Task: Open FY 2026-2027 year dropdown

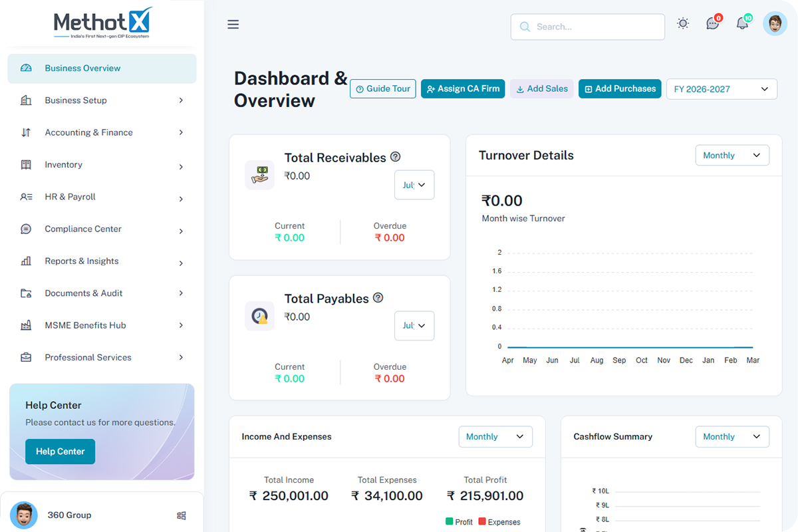Action: coord(722,89)
